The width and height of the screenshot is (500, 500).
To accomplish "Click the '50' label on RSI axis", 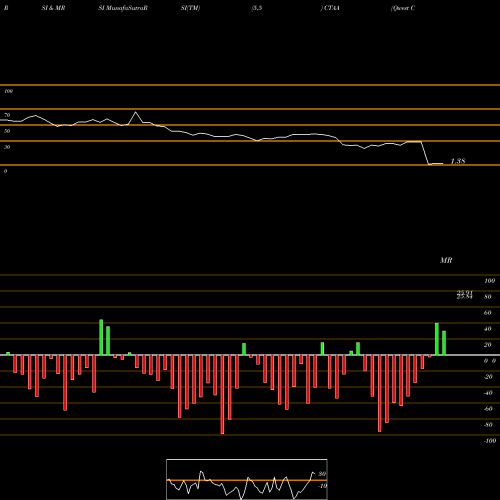I will [x=7, y=131].
